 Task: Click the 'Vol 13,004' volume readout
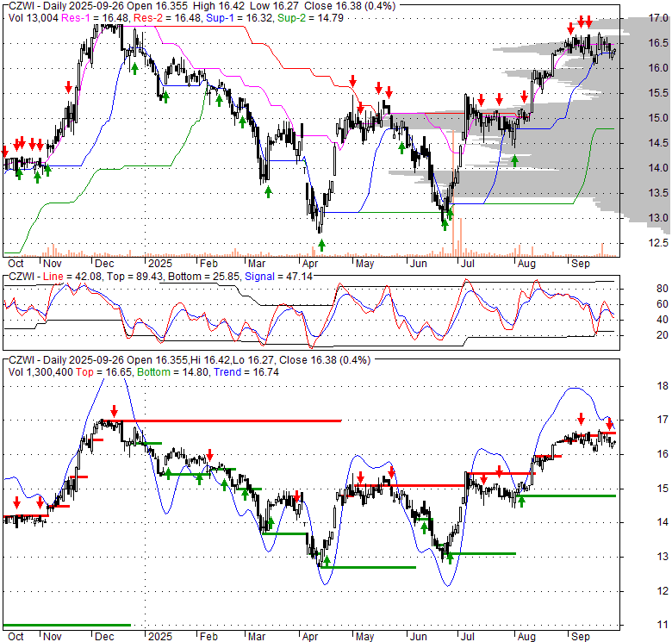click(34, 18)
